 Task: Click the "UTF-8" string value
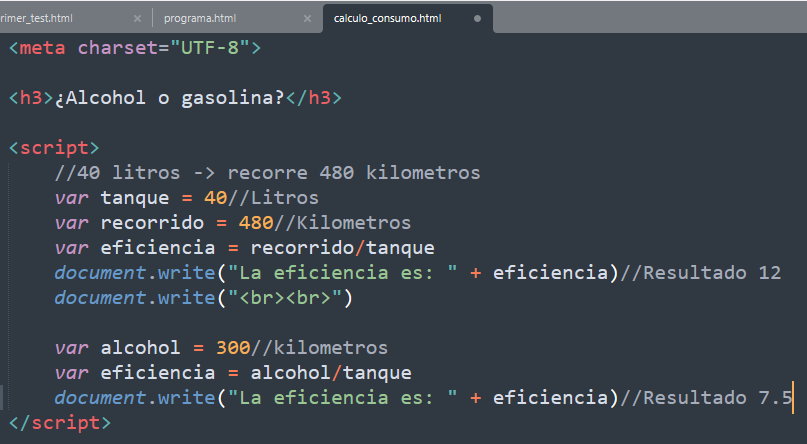coord(210,48)
